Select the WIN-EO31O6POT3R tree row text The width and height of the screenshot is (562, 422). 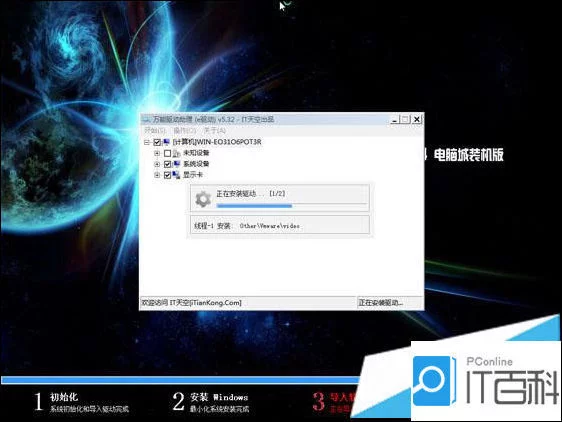pos(217,142)
